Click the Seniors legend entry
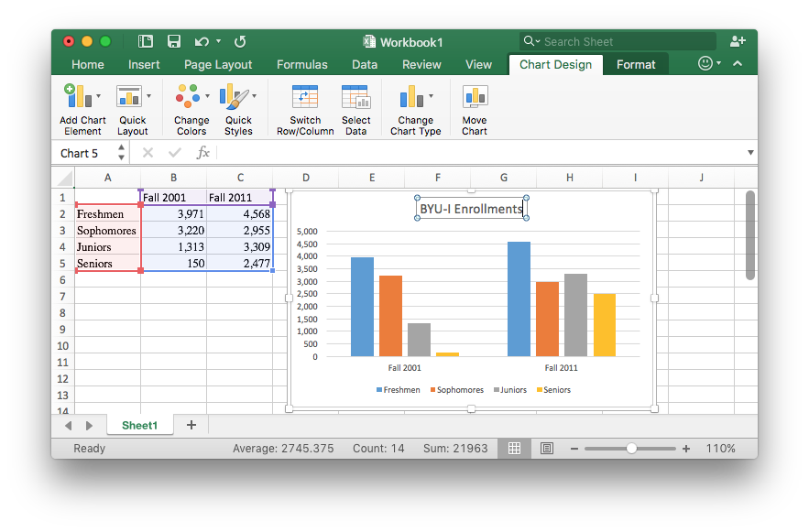Image resolution: width=809 pixels, height=532 pixels. tap(553, 390)
